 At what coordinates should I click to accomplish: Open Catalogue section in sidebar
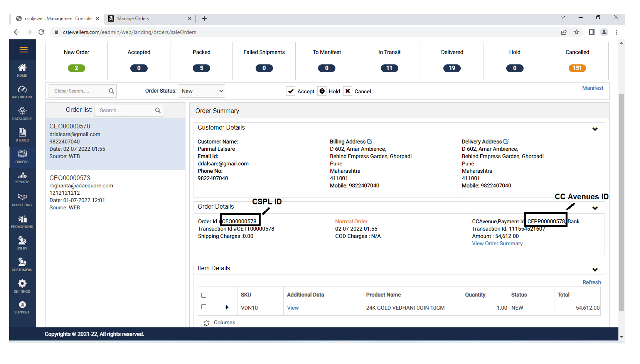tap(22, 114)
